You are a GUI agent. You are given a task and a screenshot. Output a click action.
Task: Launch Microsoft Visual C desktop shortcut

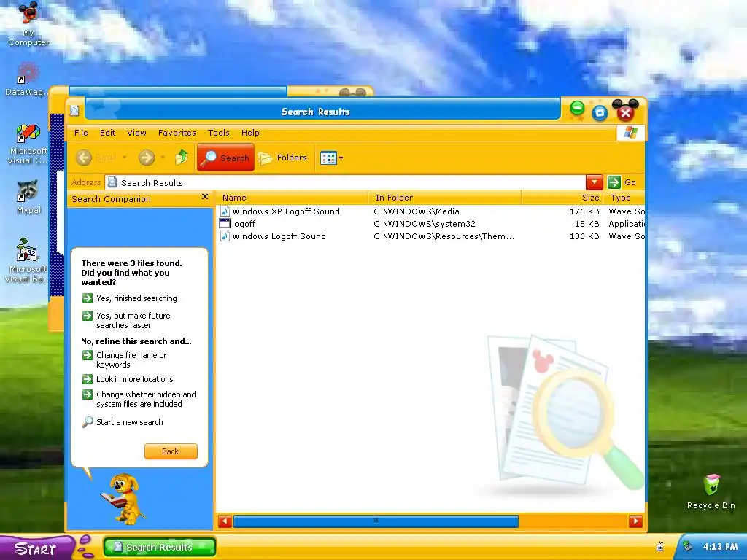28,144
